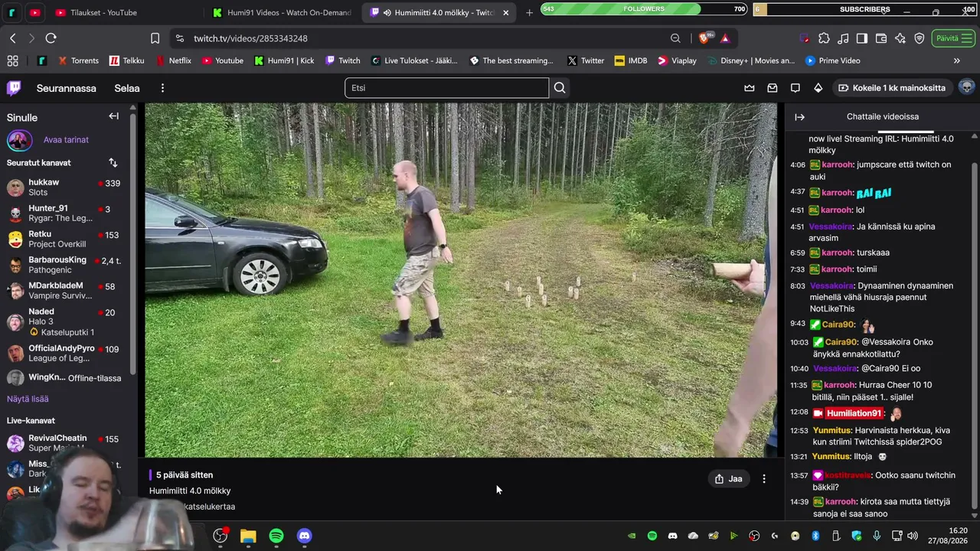Viewport: 980px width, 551px height.
Task: Click the Brave Rewards triangle icon
Action: pyautogui.click(x=725, y=38)
